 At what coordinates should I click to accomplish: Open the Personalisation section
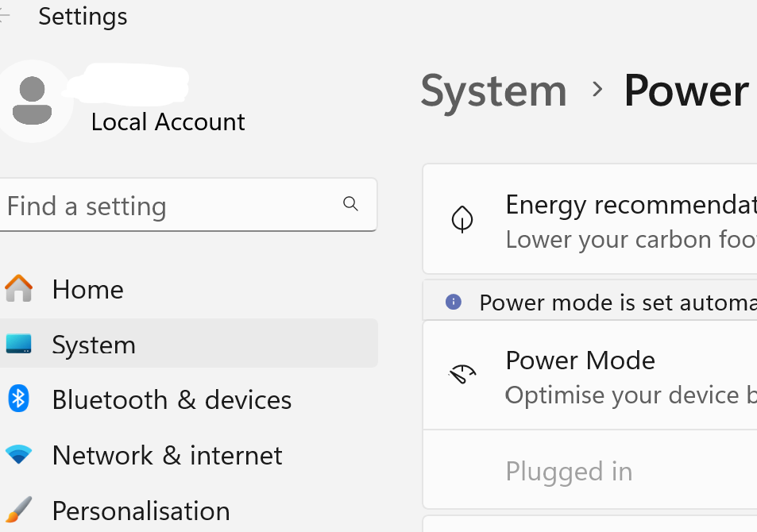[141, 511]
